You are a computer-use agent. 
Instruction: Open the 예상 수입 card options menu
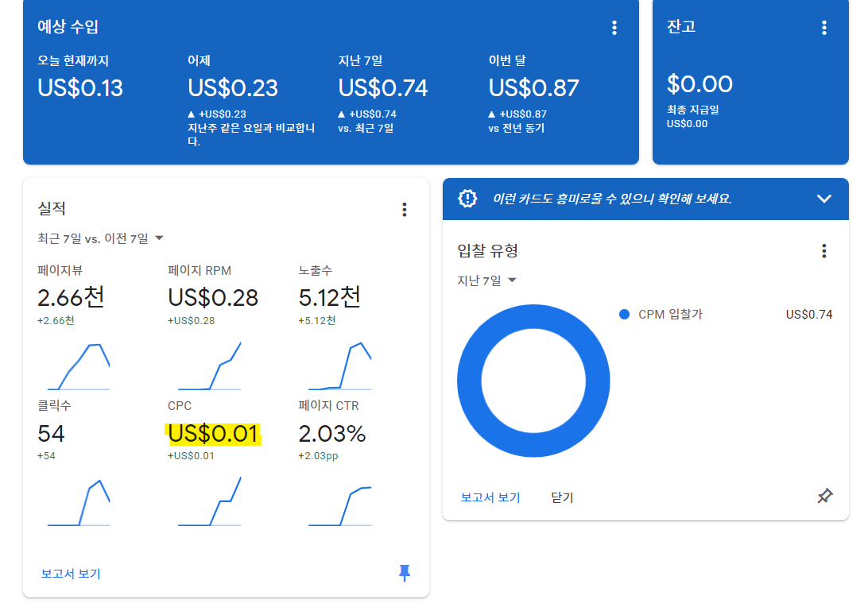614,27
